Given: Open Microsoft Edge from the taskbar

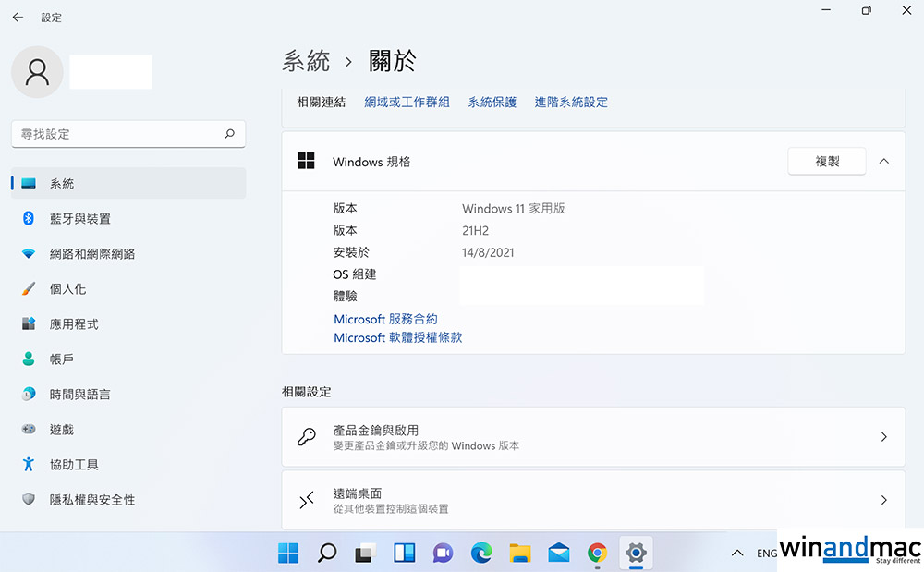Looking at the screenshot, I should coord(481,553).
